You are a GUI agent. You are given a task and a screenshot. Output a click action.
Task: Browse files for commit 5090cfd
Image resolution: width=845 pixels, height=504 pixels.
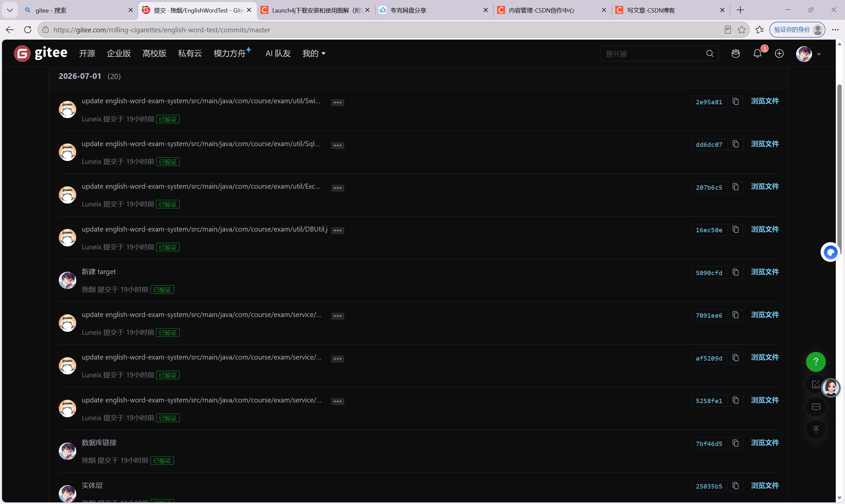pos(765,272)
